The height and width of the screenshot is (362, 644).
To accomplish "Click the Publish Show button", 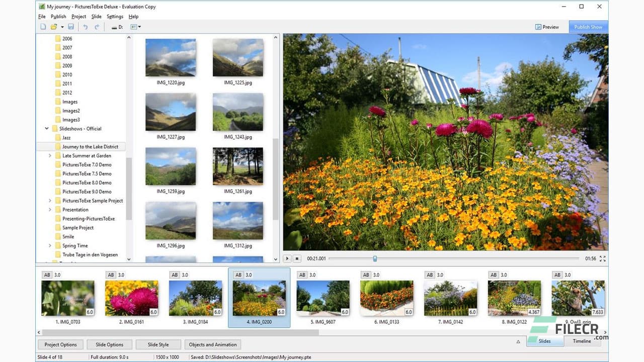I will [588, 27].
